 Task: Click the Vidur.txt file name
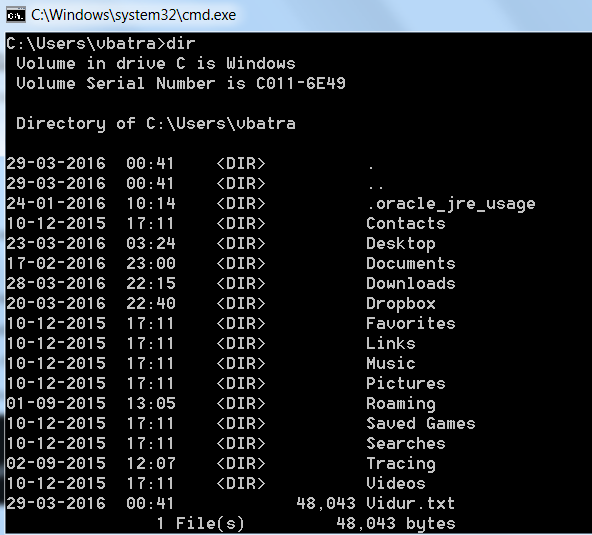[x=410, y=503]
